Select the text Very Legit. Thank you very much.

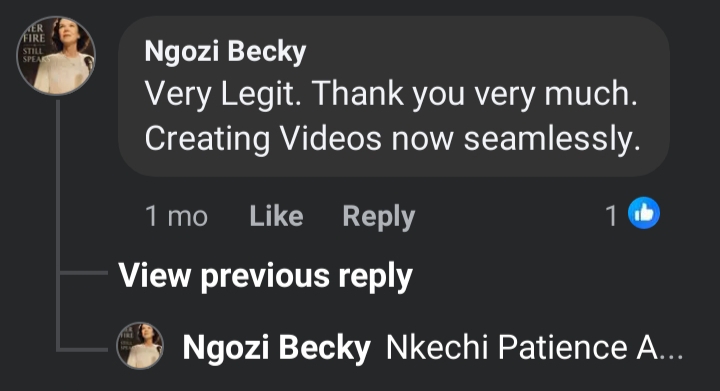pos(391,94)
